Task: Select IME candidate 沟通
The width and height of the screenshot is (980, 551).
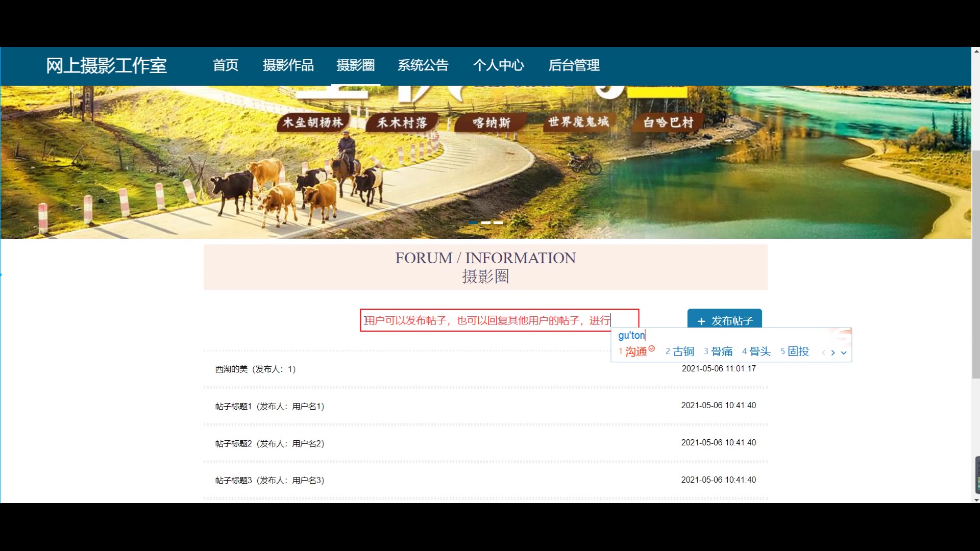Action: point(635,352)
